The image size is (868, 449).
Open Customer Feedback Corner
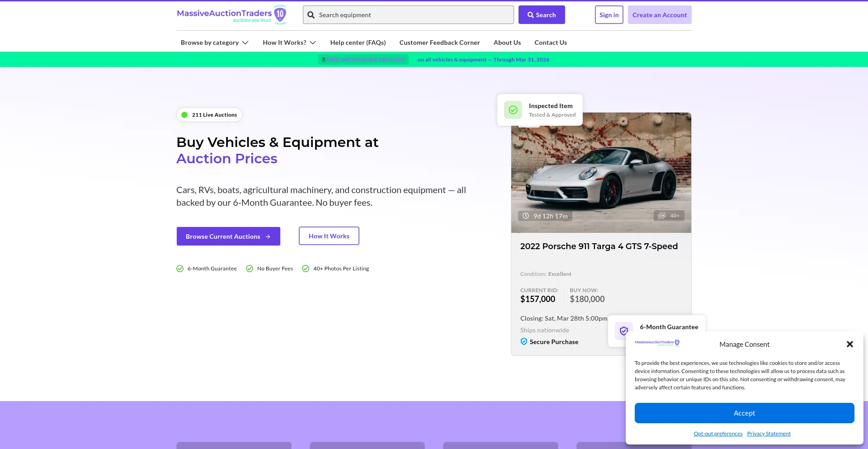click(x=440, y=43)
